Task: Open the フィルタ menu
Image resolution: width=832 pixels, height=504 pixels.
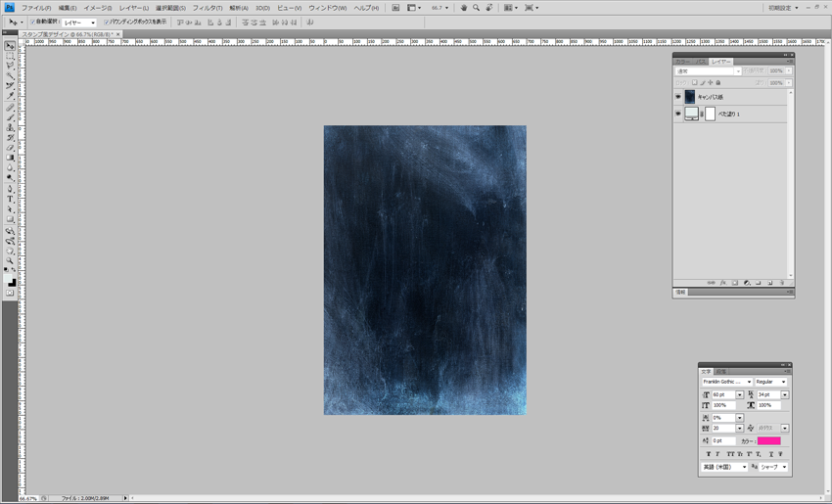Action: click(x=207, y=8)
